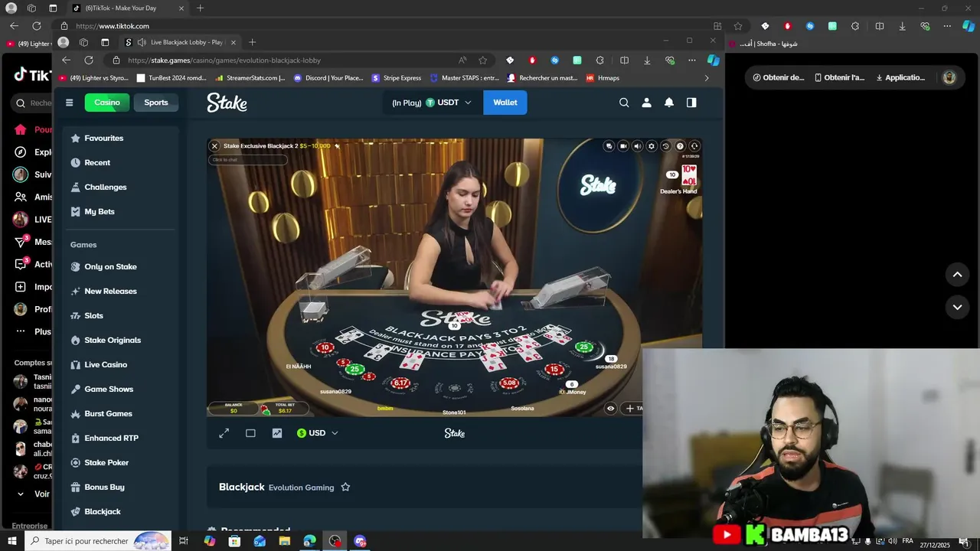Open live stats chart icon

[277, 433]
